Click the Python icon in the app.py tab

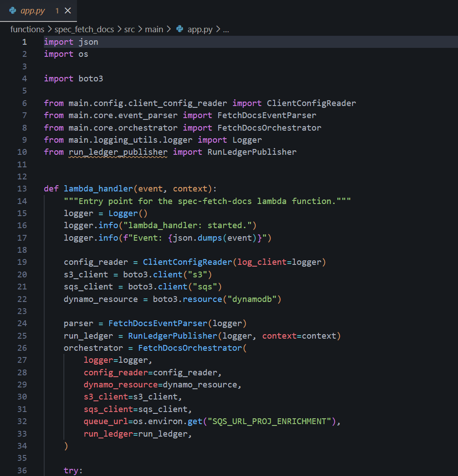pyautogui.click(x=13, y=11)
